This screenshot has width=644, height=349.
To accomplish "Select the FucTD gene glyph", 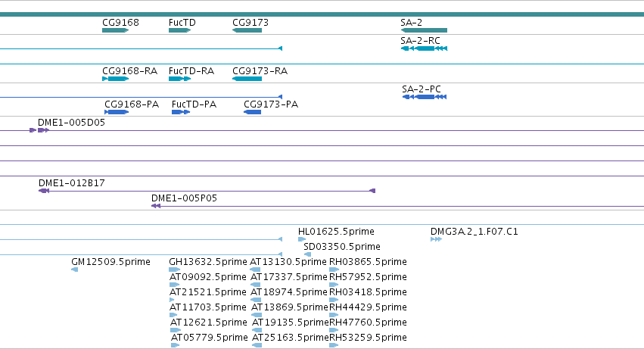I will click(x=179, y=30).
